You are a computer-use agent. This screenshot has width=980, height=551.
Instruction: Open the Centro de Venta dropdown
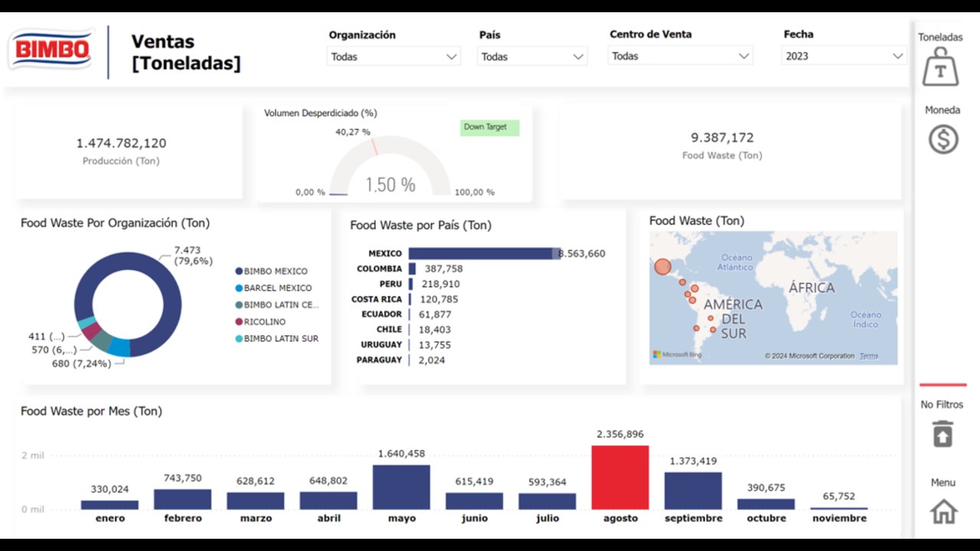(x=680, y=56)
